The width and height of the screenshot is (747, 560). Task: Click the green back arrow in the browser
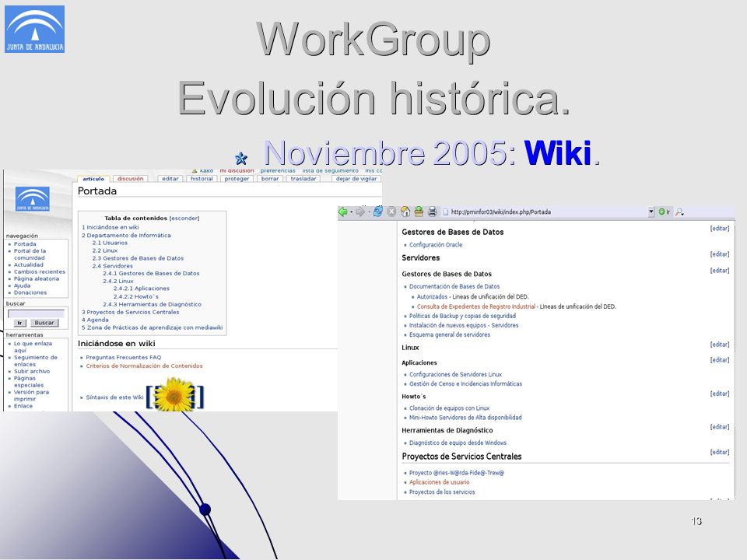[x=342, y=212]
